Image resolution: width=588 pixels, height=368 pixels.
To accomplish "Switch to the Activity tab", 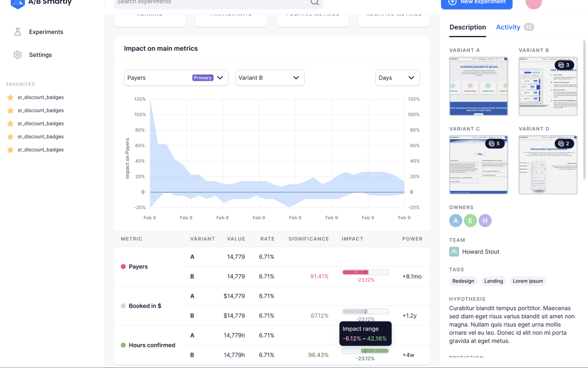I will (x=508, y=27).
